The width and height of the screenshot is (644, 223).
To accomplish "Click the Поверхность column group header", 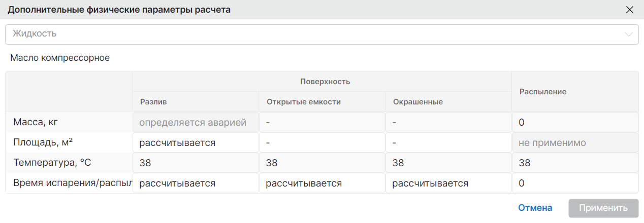I will coord(325,82).
